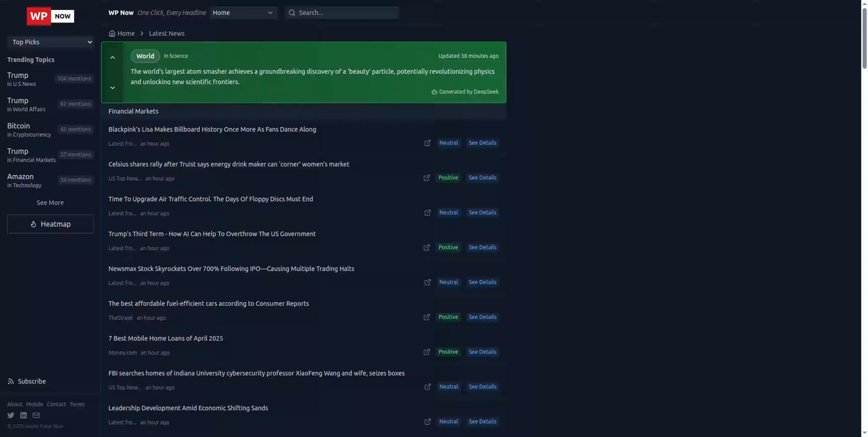Screen dimensions: 868x437
Task: Click the email envelope icon in footer
Action: 36,415
